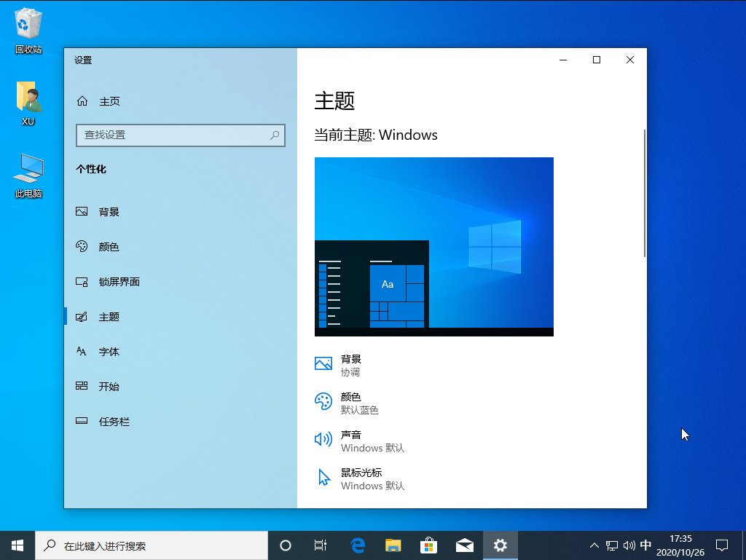Click the Windows theme preview image
746x560 pixels.
(433, 246)
